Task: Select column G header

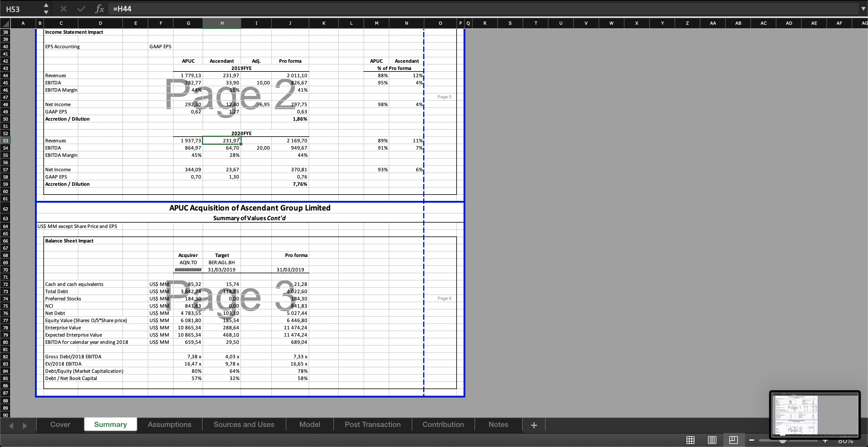Action: click(x=188, y=23)
